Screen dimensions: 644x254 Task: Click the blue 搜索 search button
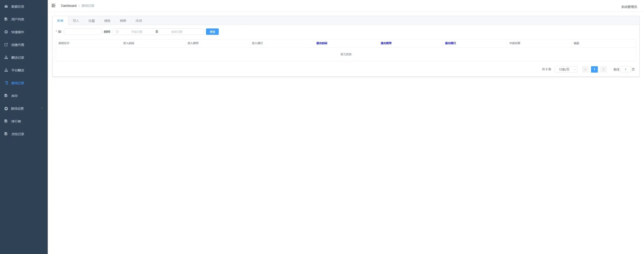(x=212, y=32)
